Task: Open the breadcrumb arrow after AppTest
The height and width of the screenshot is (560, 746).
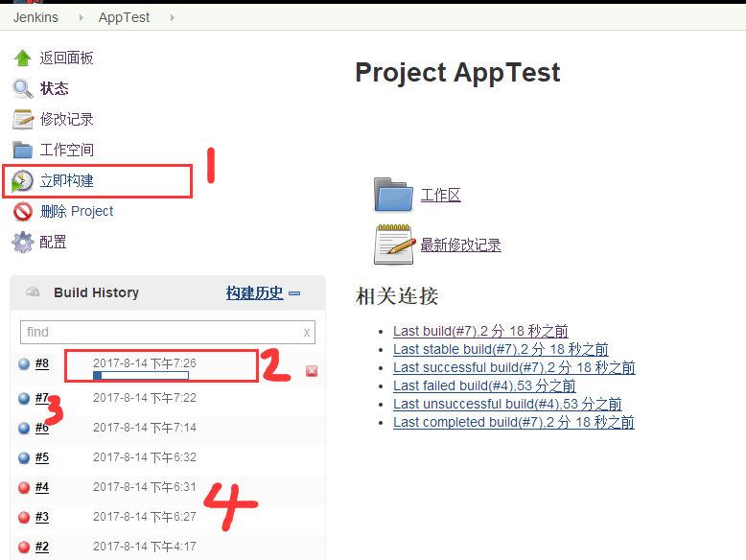Action: tap(173, 17)
